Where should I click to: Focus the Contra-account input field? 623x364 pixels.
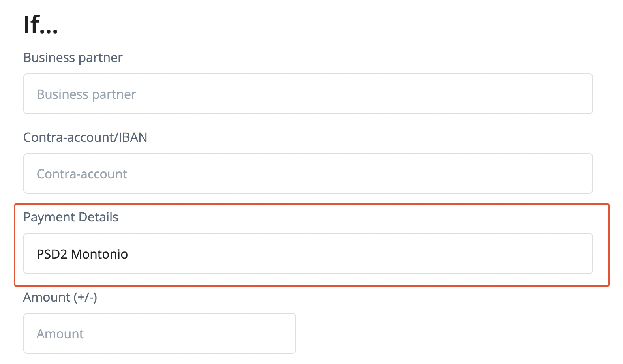308,174
